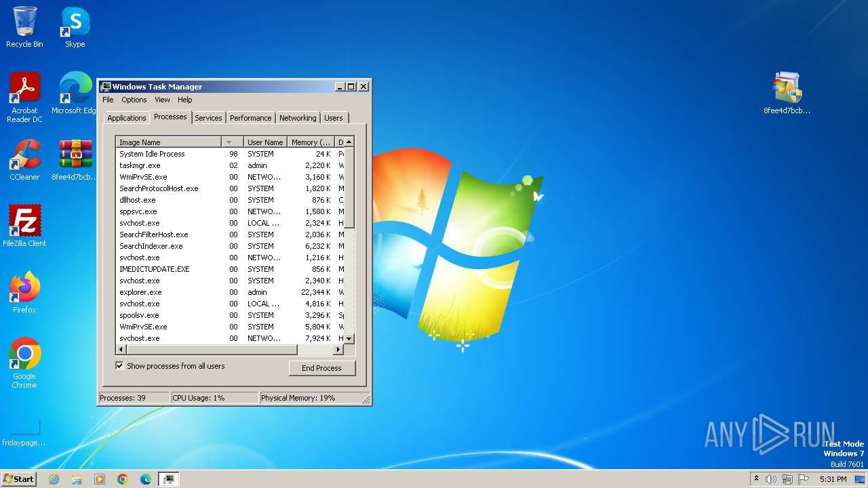The width and height of the screenshot is (868, 488).
Task: Open the volume speaker tray icon
Action: tap(771, 479)
